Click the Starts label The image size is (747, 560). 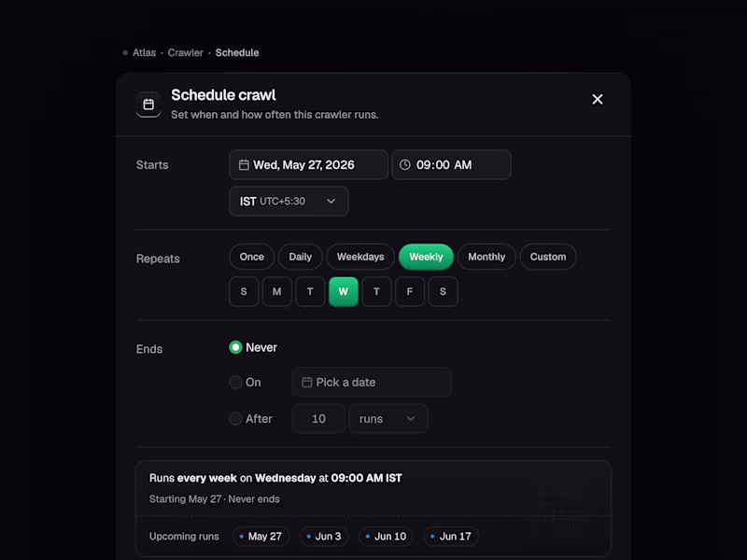click(x=152, y=165)
